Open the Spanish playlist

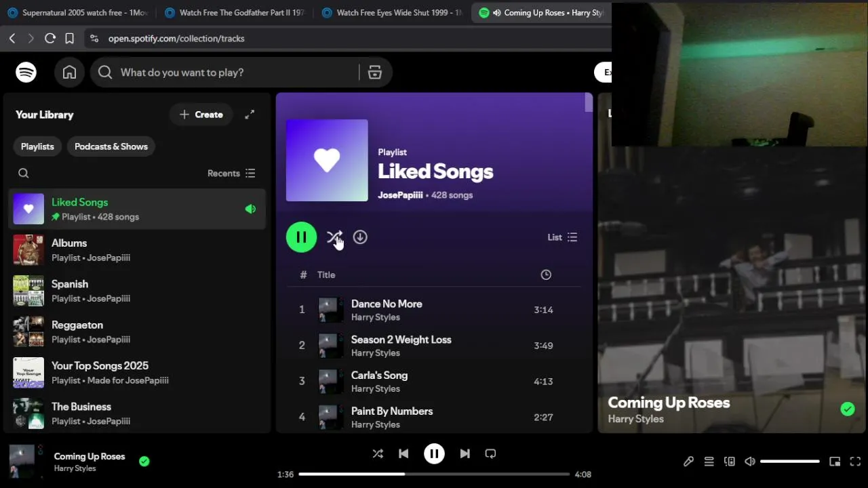(x=138, y=291)
